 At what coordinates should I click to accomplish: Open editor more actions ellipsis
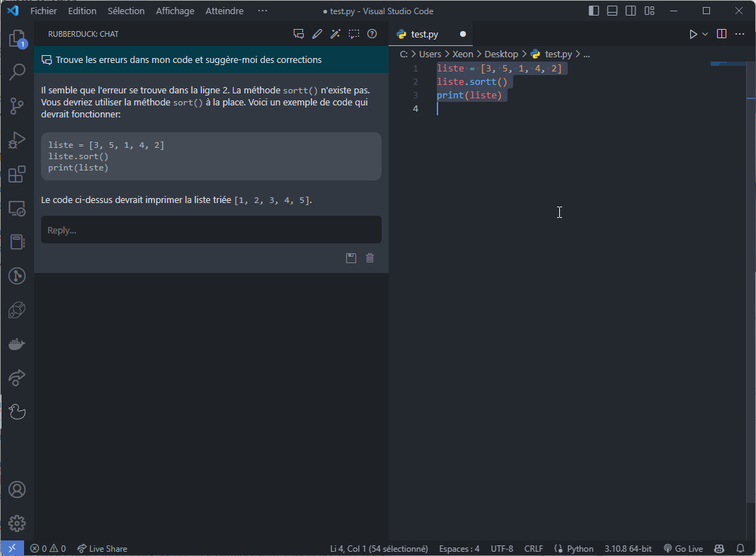740,34
